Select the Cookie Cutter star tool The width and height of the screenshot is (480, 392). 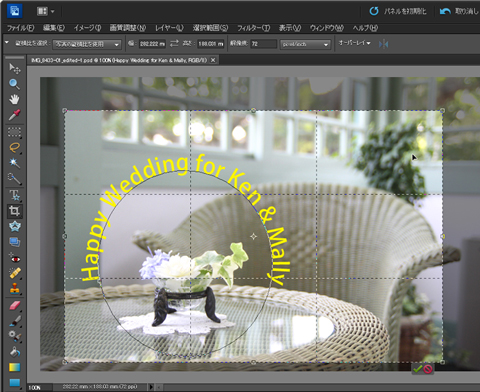[14, 227]
